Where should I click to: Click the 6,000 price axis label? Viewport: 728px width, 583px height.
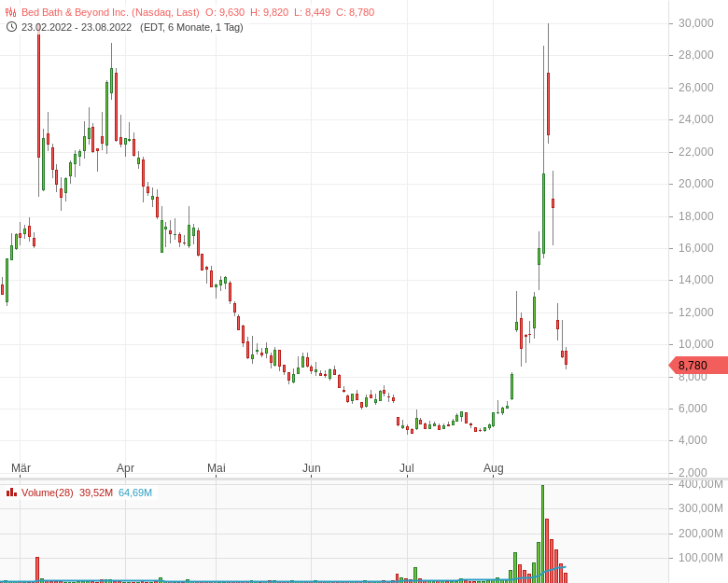click(x=693, y=409)
